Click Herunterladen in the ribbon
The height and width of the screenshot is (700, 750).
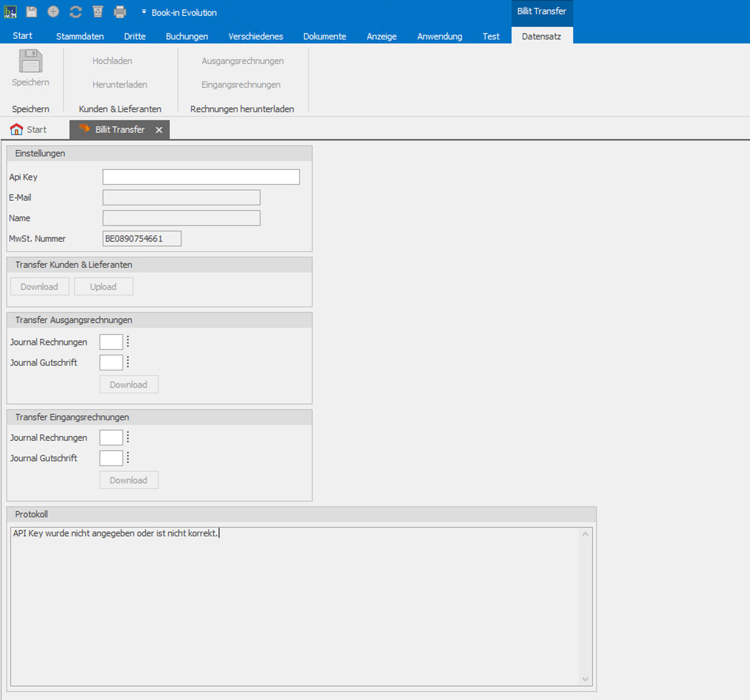(x=120, y=84)
